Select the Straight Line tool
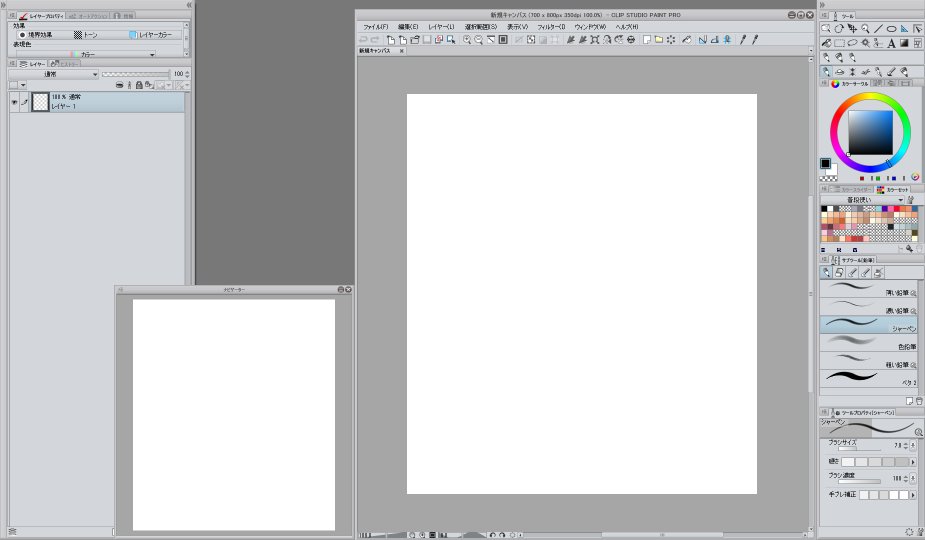The image size is (925, 540). point(878,29)
